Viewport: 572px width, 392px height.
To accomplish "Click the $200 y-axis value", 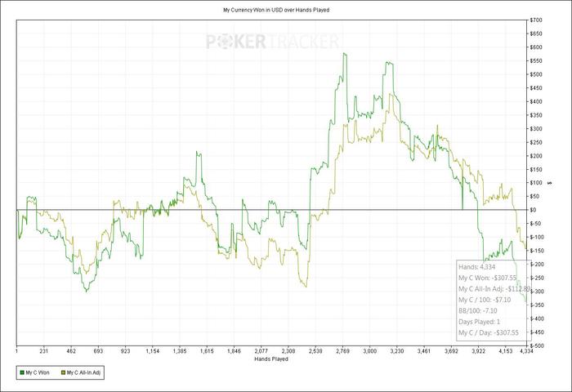I will 536,156.
